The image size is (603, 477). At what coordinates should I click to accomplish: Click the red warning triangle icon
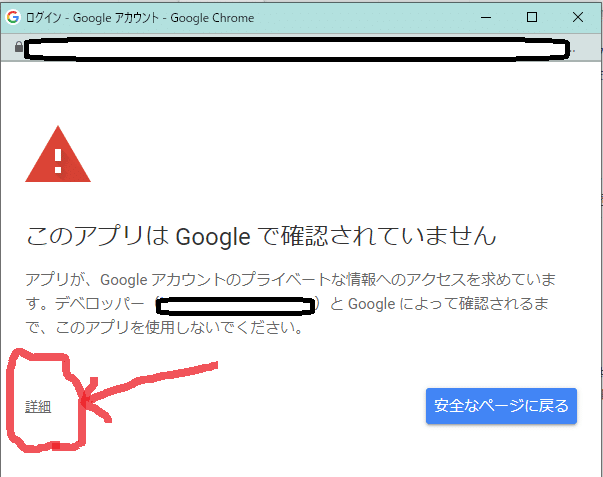coord(58,155)
